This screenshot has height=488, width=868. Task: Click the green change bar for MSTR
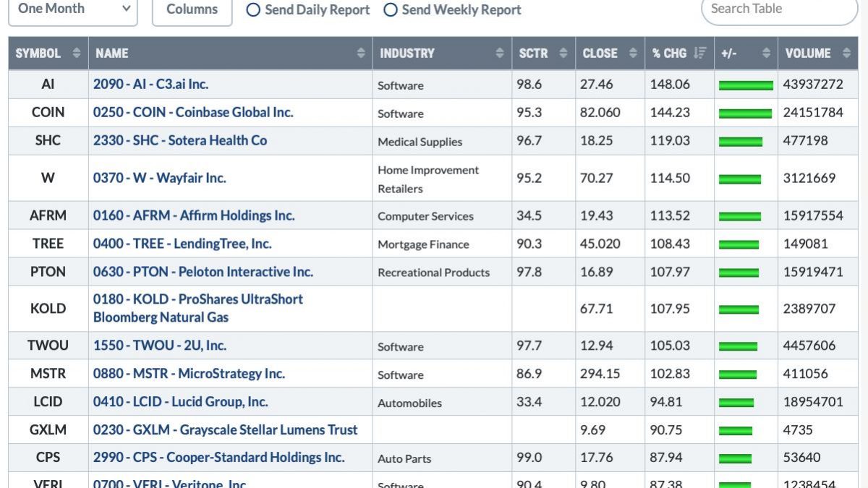point(738,374)
